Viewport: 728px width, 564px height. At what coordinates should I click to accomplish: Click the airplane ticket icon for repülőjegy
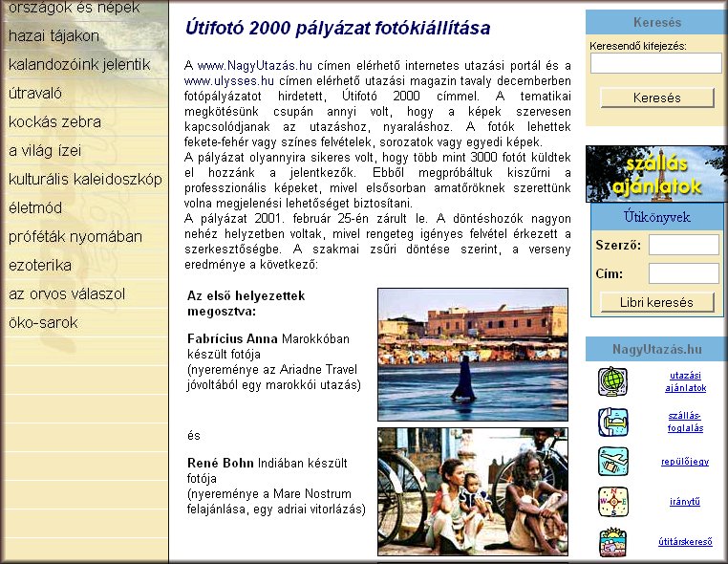pos(612,462)
